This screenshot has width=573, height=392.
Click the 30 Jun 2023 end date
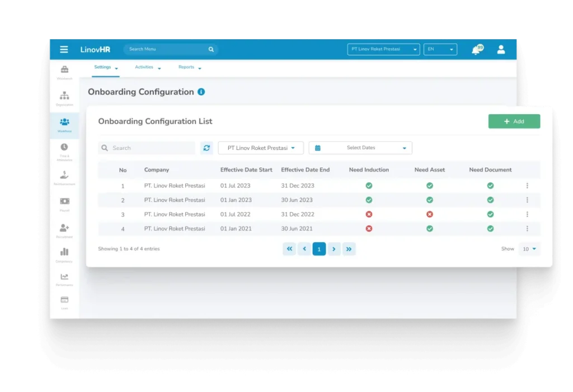[297, 200]
